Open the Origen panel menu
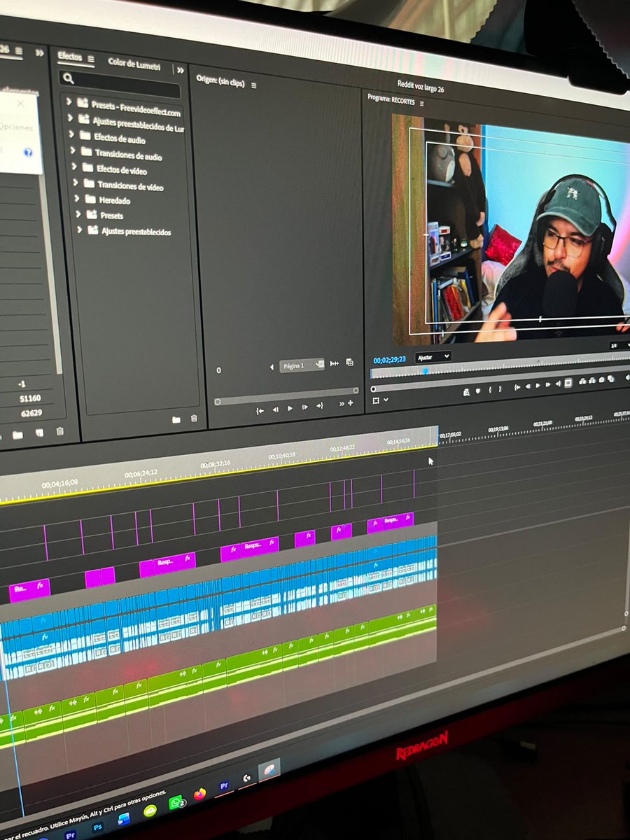This screenshot has width=630, height=840. tap(253, 85)
